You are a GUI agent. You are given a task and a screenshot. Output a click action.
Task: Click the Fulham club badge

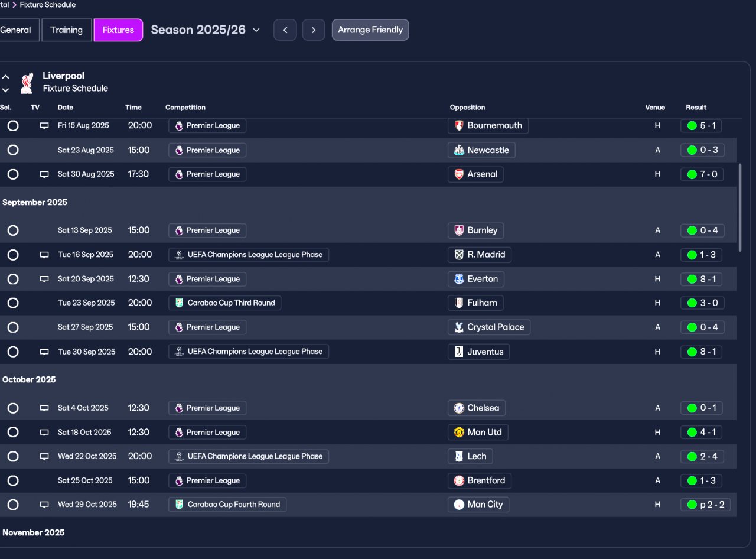coord(459,303)
